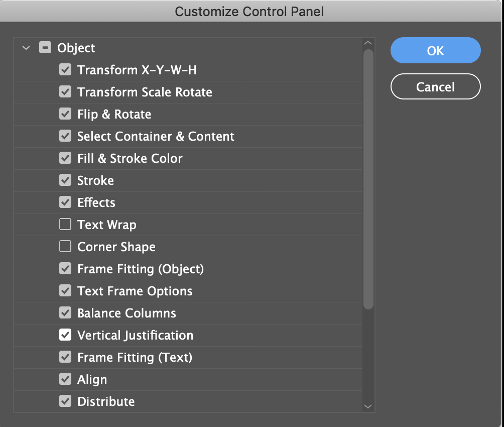
Task: Check the Corner Shape option
Action: [65, 247]
